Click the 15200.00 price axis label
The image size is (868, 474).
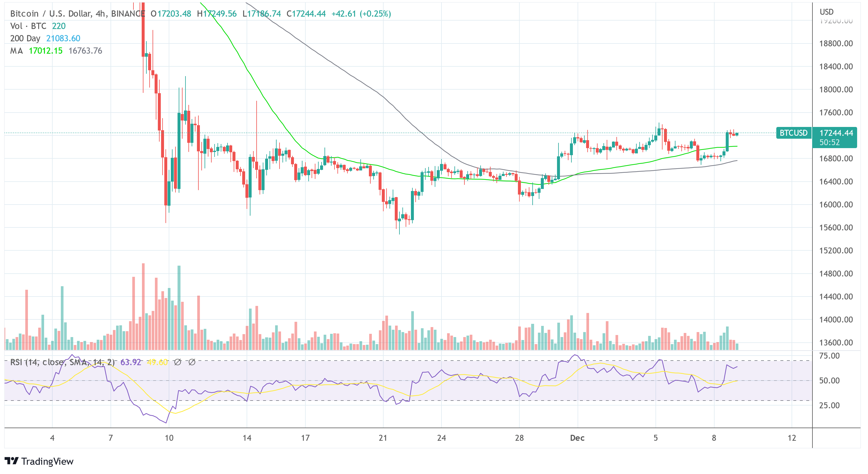(836, 251)
